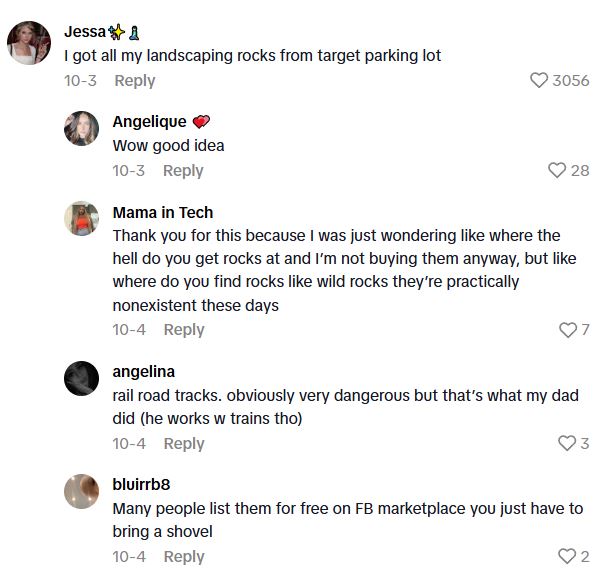The width and height of the screenshot is (611, 580).
Task: Reply to angelina's comment
Action: coord(183,444)
